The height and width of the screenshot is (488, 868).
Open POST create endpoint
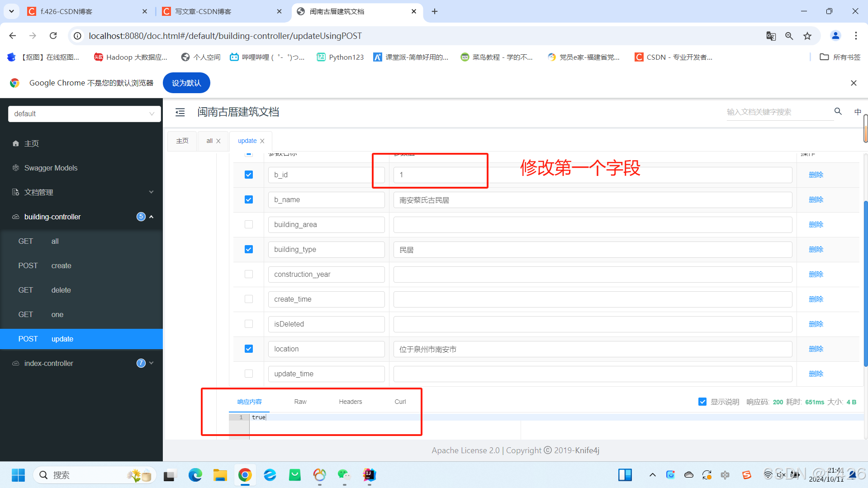pos(81,265)
